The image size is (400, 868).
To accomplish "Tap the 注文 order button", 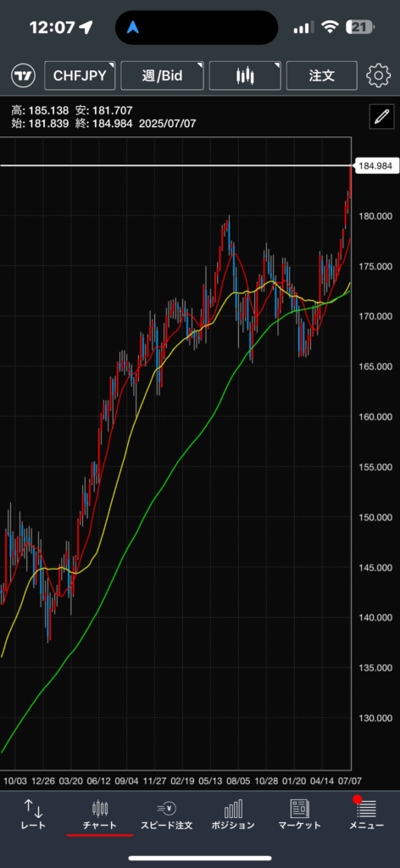I will 321,75.
